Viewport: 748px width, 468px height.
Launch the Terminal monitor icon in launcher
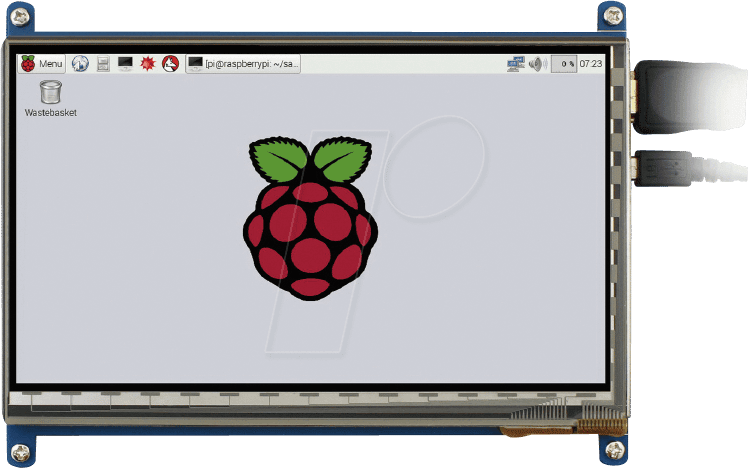(125, 63)
